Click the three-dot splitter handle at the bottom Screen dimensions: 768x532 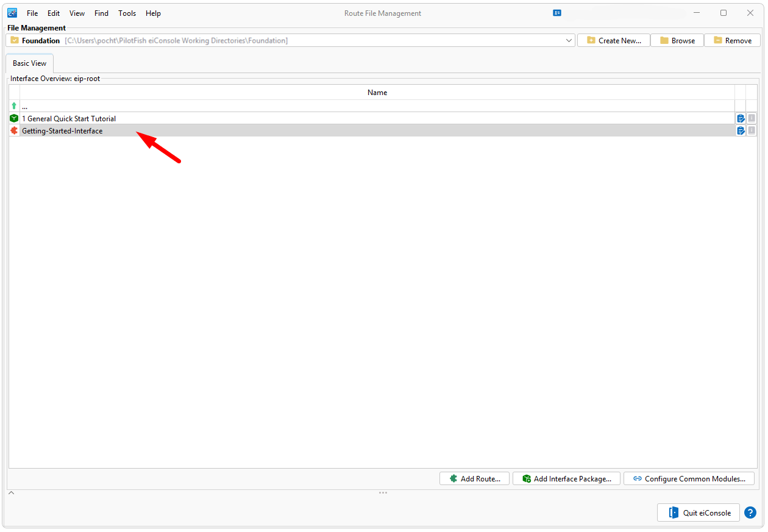point(383,492)
